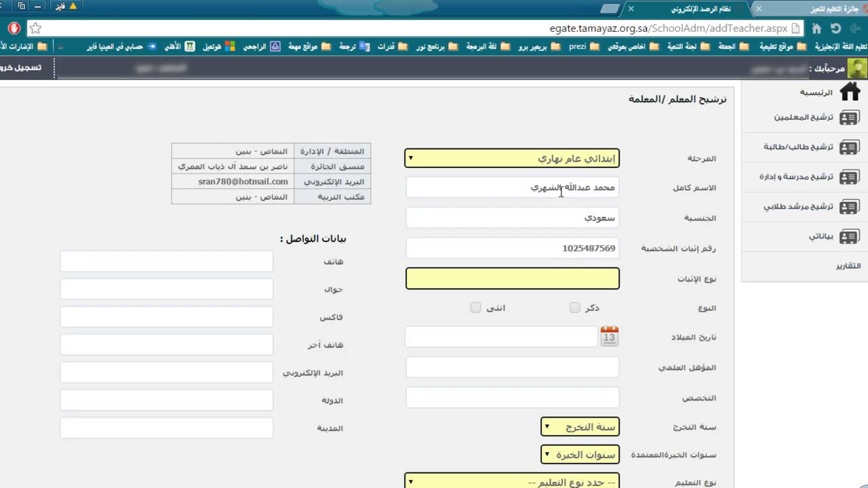Check the انثى gender checkbox
The width and height of the screenshot is (868, 488).
click(x=475, y=308)
